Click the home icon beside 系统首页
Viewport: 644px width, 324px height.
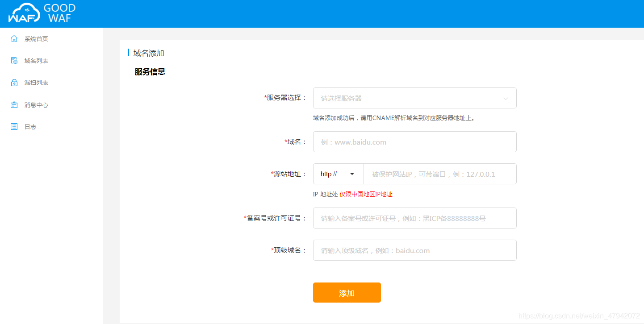(14, 39)
